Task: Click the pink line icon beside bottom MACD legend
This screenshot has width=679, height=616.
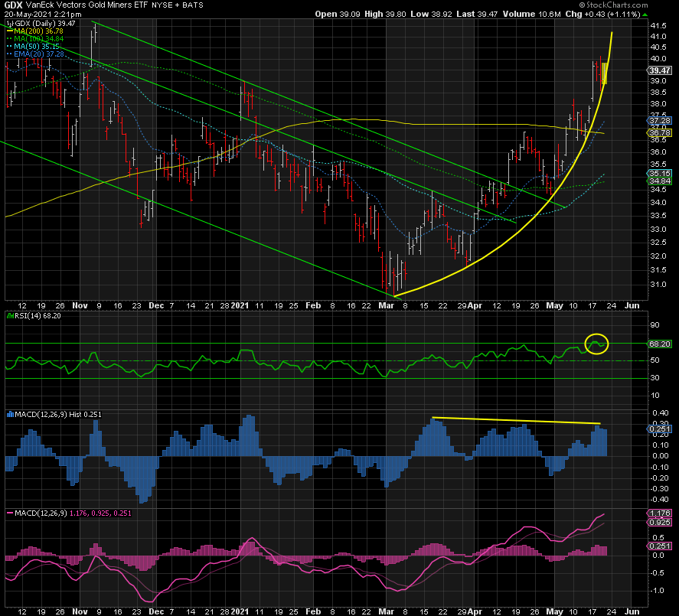Action: pos(10,513)
